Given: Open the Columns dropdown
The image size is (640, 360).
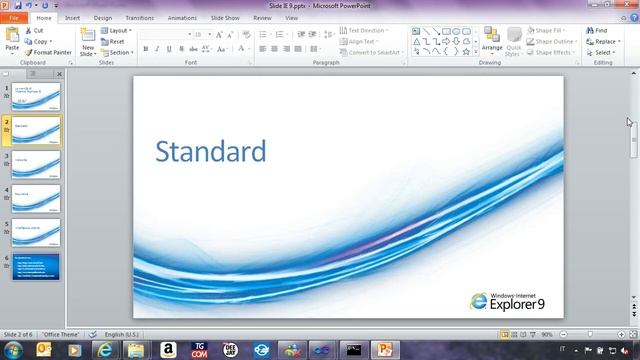Looking at the screenshot, I should pyautogui.click(x=316, y=49).
